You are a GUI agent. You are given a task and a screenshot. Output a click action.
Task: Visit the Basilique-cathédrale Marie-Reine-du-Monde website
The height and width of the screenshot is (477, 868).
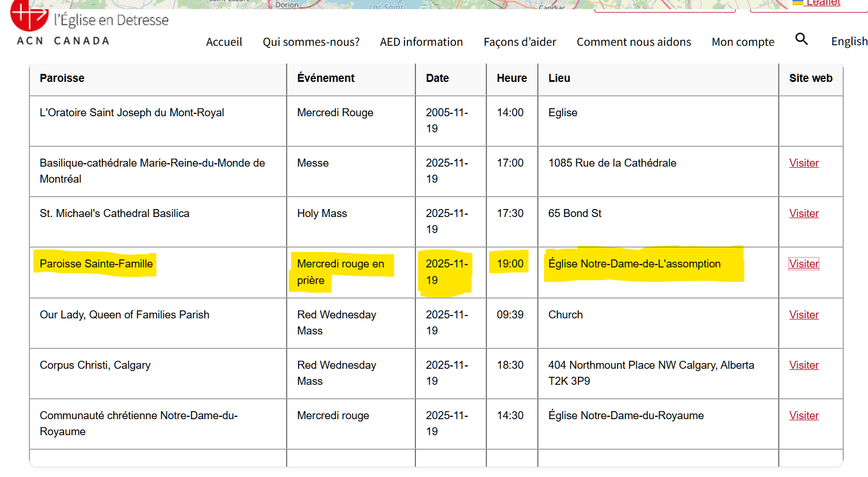[x=803, y=163]
